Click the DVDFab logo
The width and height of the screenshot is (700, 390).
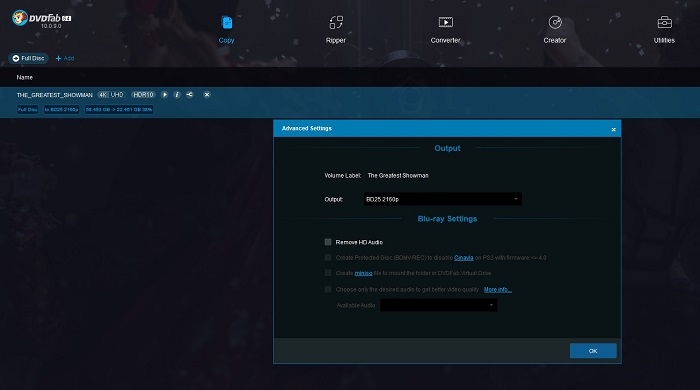point(41,19)
